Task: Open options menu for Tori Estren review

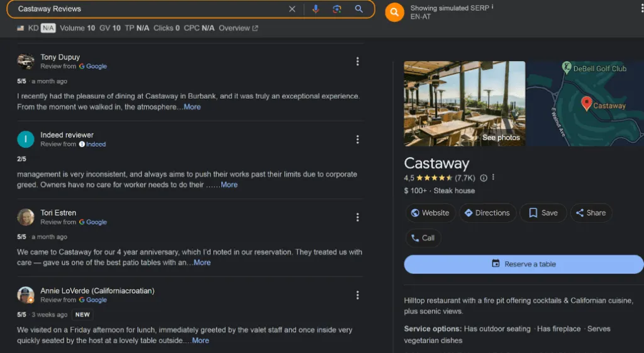Action: click(357, 217)
